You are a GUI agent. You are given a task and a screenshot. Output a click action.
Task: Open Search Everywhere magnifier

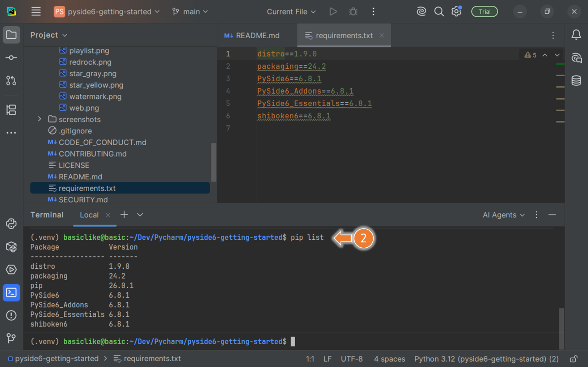(x=439, y=12)
